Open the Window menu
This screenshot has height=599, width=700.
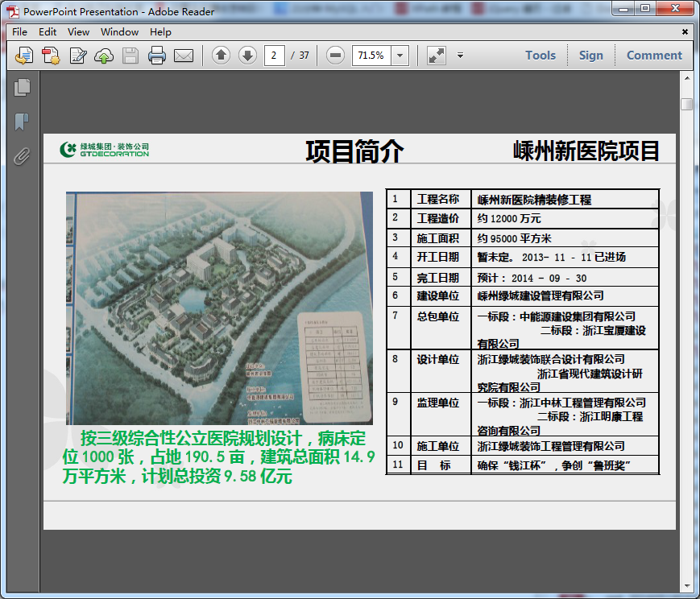point(120,31)
